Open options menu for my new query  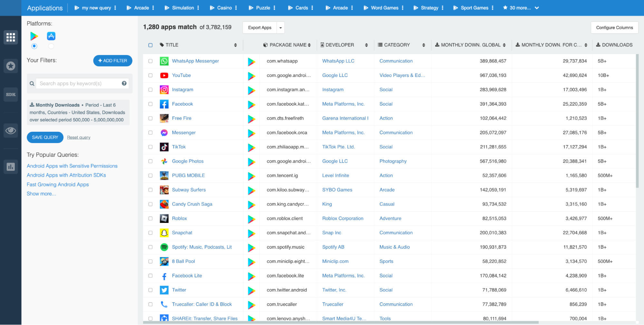[x=115, y=8]
